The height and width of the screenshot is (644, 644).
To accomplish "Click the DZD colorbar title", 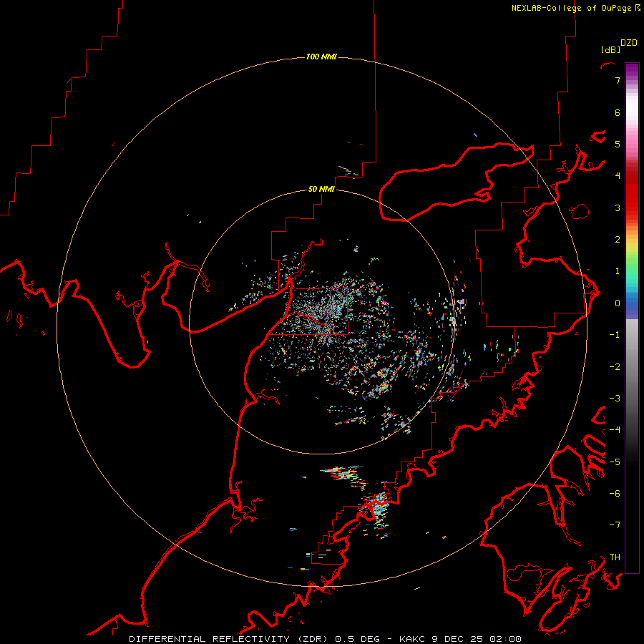I will point(628,43).
